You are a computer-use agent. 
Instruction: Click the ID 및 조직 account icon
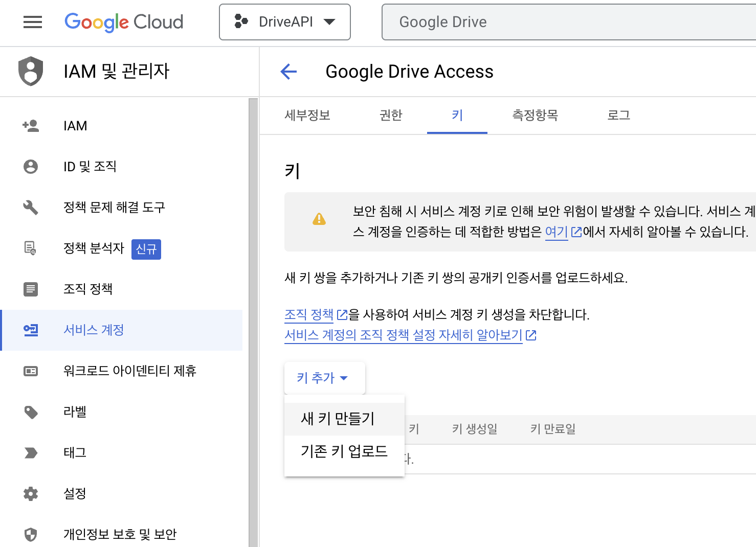[31, 167]
